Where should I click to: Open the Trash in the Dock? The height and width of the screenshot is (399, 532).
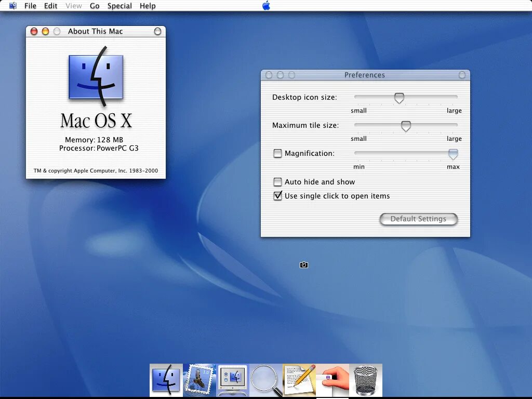[365, 380]
